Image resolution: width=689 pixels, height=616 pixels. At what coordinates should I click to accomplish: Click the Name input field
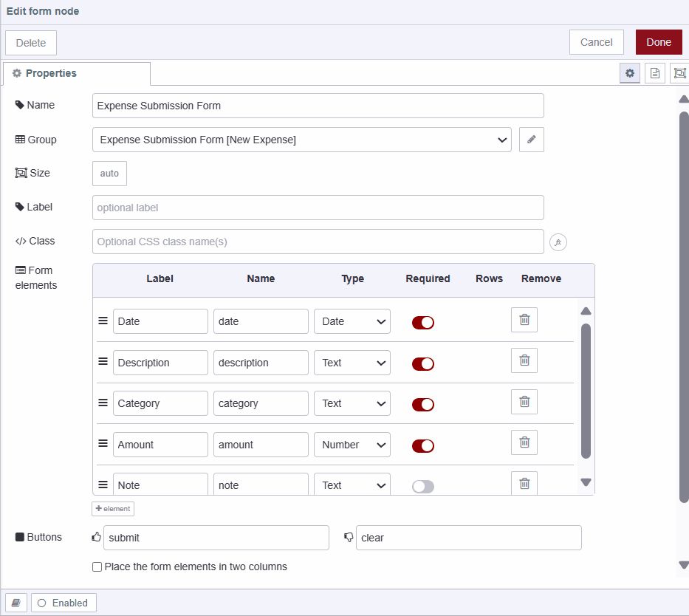coord(318,106)
